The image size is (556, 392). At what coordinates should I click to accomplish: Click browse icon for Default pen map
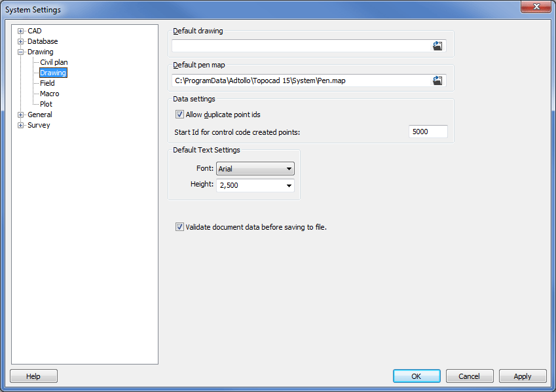pos(437,80)
